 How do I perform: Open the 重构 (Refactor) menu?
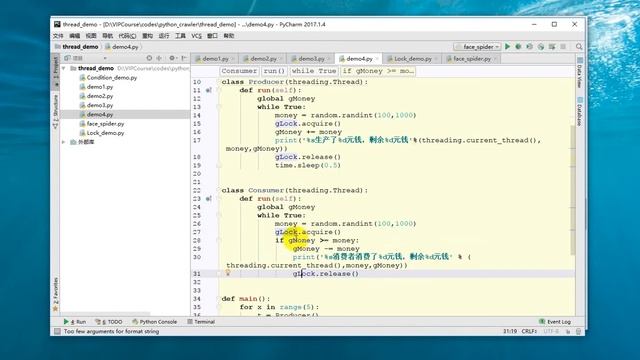[147, 36]
